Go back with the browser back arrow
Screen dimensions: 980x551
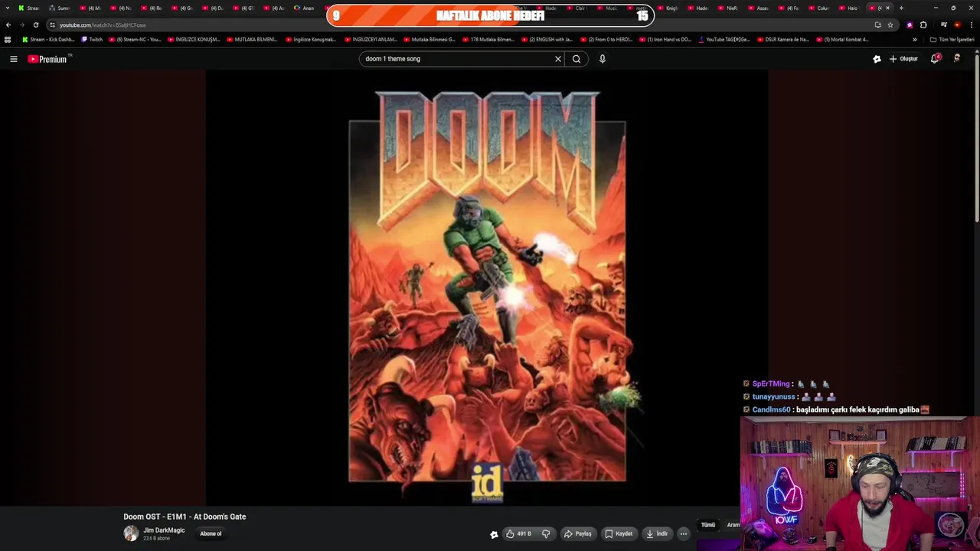(x=8, y=24)
